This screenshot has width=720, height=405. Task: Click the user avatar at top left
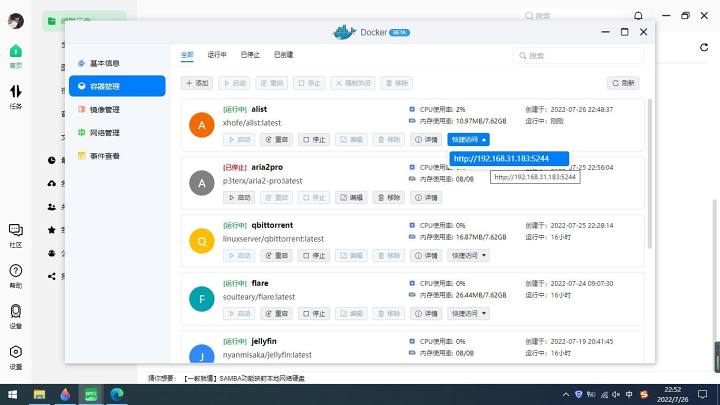16,21
